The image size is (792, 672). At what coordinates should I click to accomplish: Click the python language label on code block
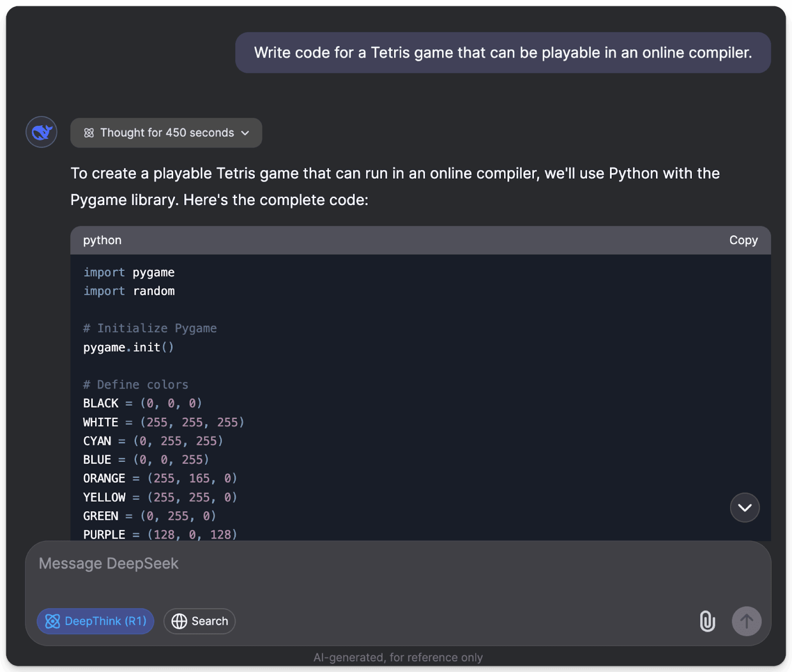point(102,240)
